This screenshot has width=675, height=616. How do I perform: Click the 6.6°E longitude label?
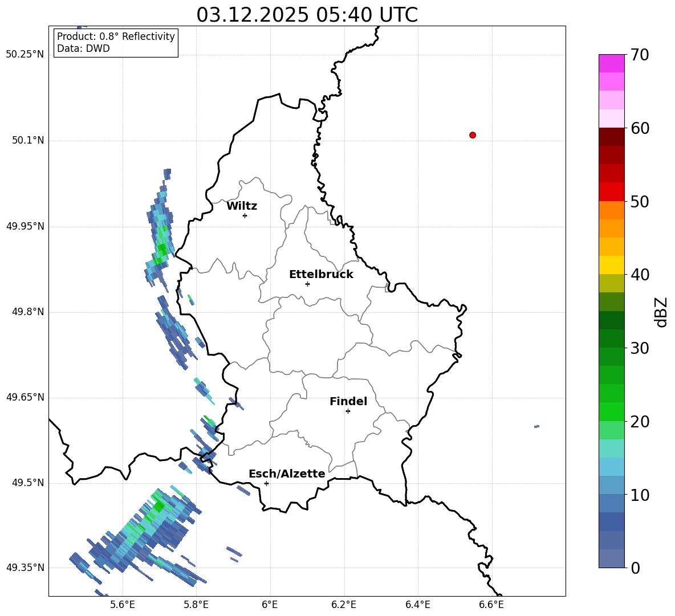(x=491, y=605)
